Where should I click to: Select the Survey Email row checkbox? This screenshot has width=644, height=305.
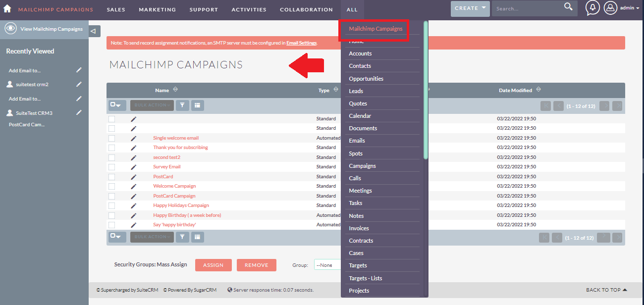(111, 167)
